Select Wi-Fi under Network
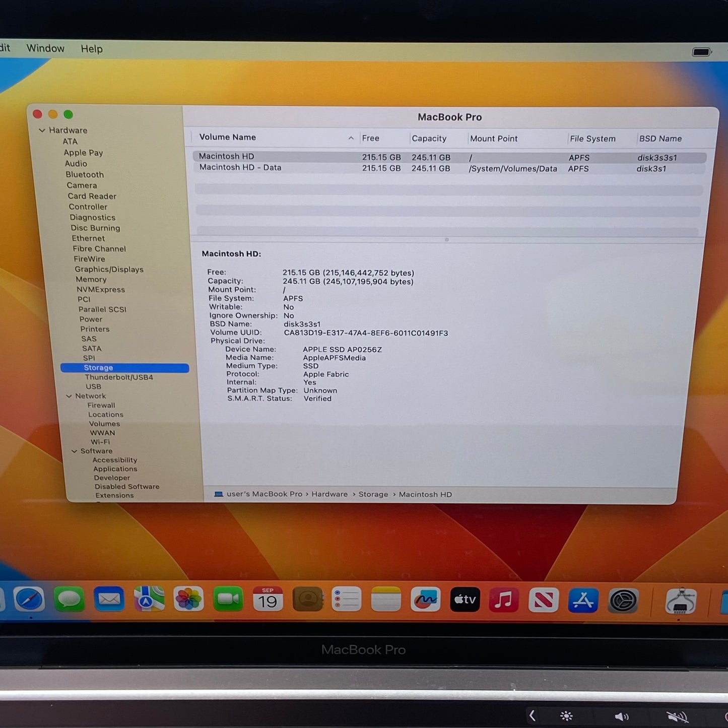The image size is (728, 728). [100, 442]
